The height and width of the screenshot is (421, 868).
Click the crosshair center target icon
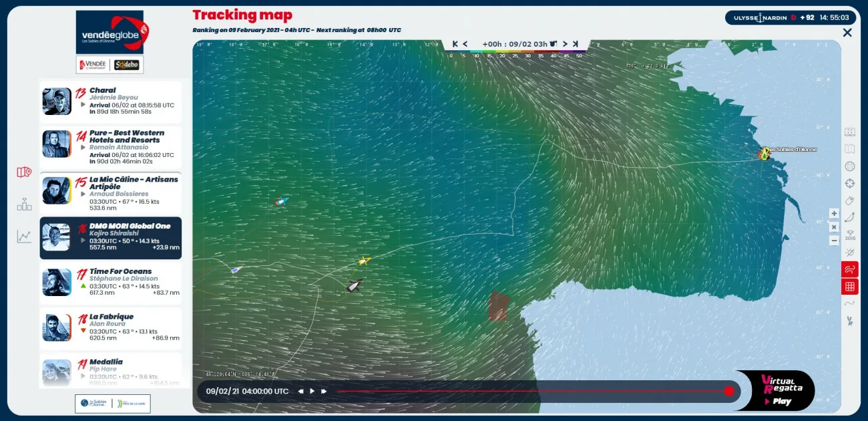pyautogui.click(x=850, y=183)
